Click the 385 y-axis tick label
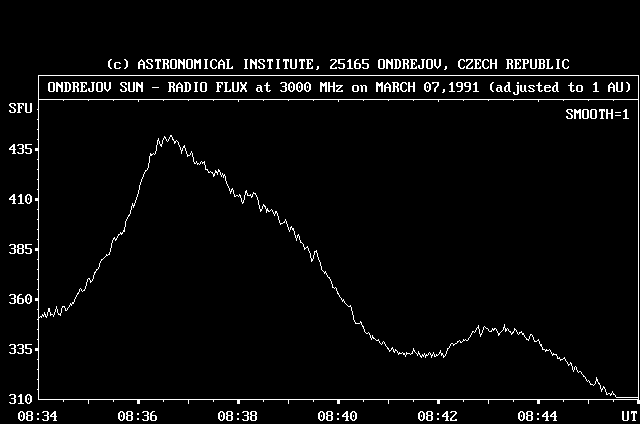 click(19, 249)
